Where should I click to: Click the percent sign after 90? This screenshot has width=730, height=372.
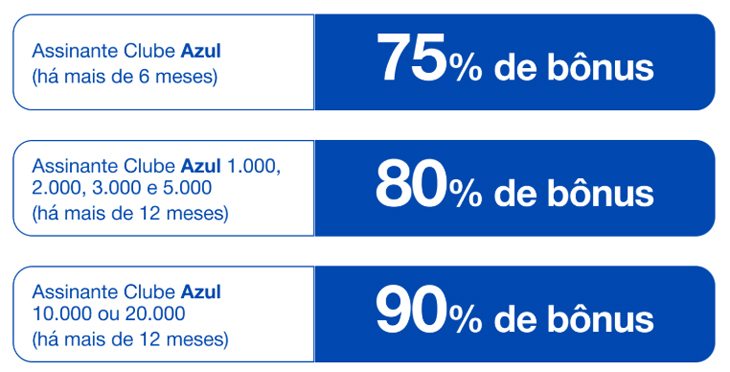466,321
